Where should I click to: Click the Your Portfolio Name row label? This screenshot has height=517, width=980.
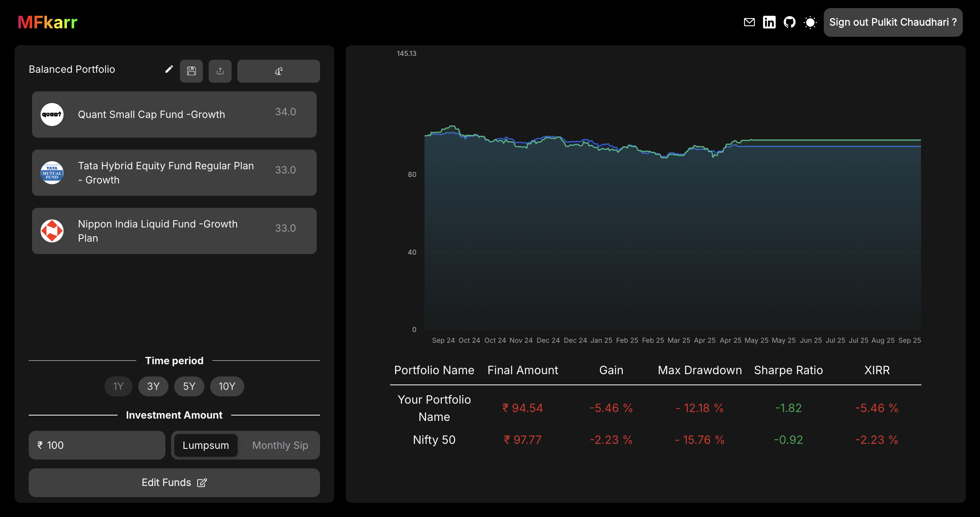click(x=434, y=408)
